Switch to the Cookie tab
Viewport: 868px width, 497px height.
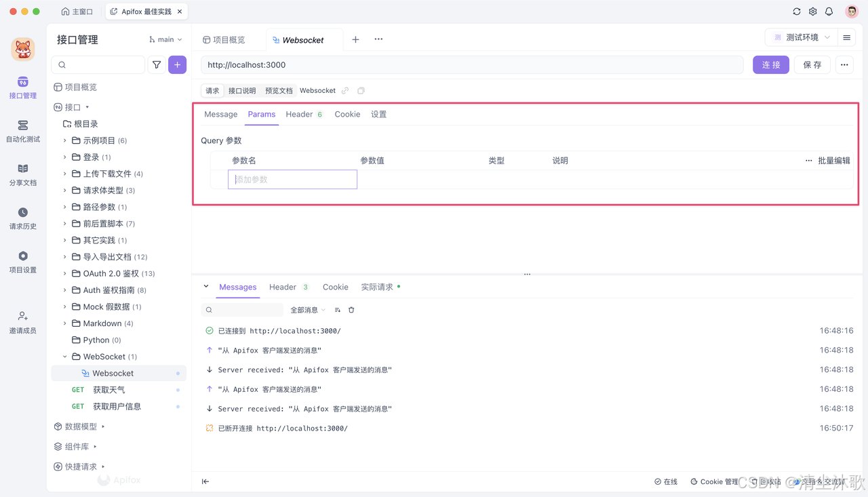pos(347,114)
